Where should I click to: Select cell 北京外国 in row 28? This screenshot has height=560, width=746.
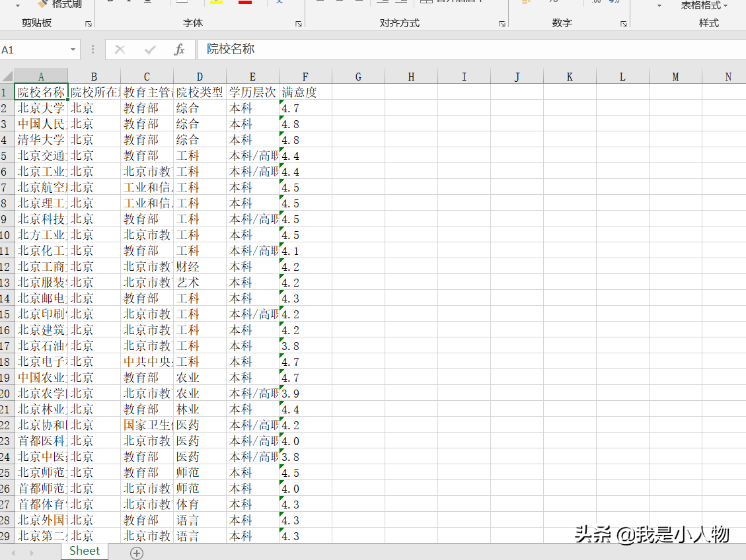click(41, 520)
